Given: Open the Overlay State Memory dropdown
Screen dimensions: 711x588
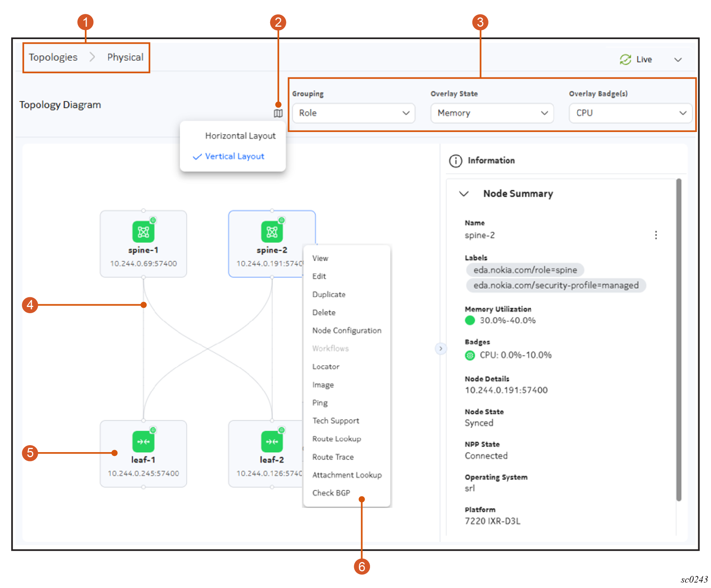Looking at the screenshot, I should (x=492, y=113).
